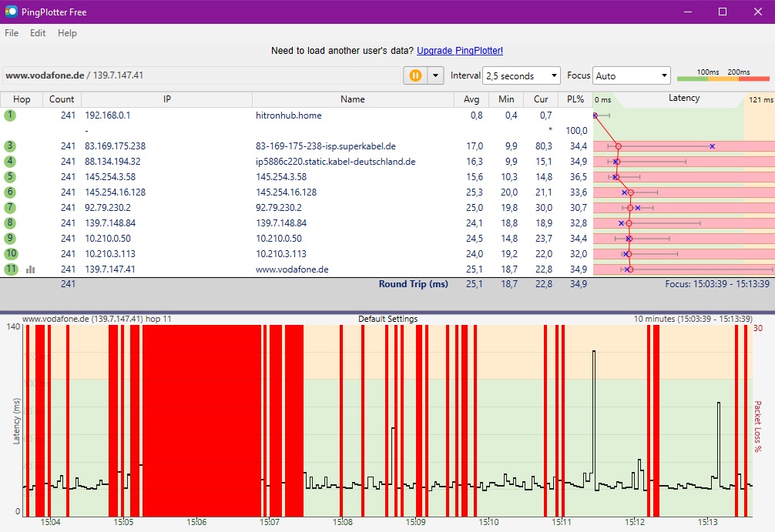This screenshot has height=532, width=775.
Task: Select the hop 5 number icon
Action: (10, 177)
